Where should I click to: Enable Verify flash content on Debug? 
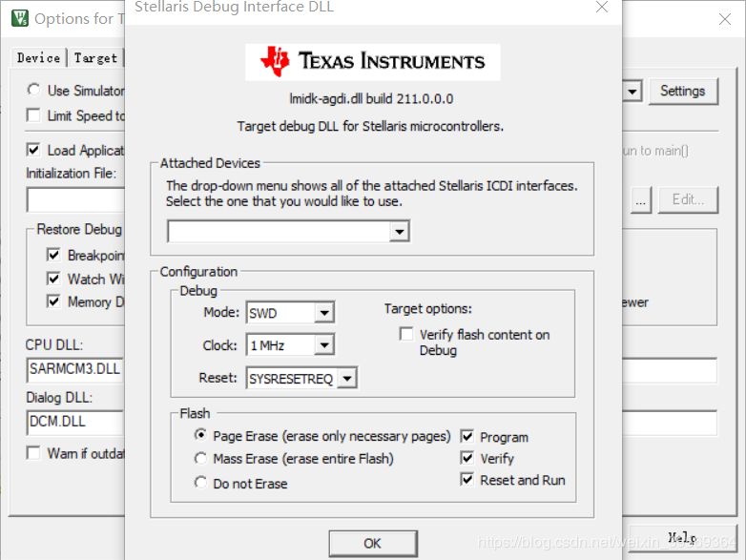tap(406, 334)
